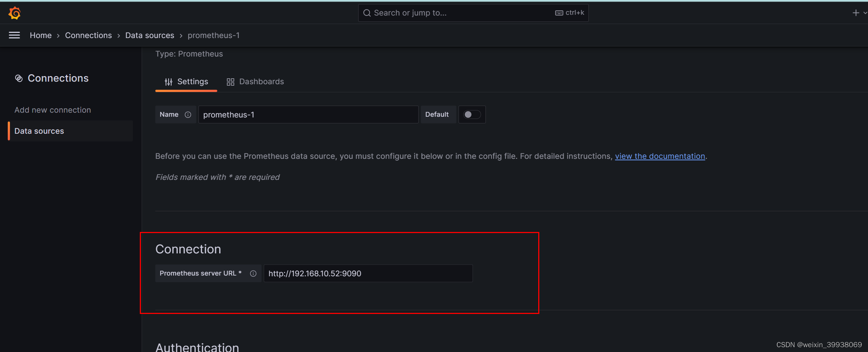
Task: Click the Authentication section heading
Action: (197, 347)
